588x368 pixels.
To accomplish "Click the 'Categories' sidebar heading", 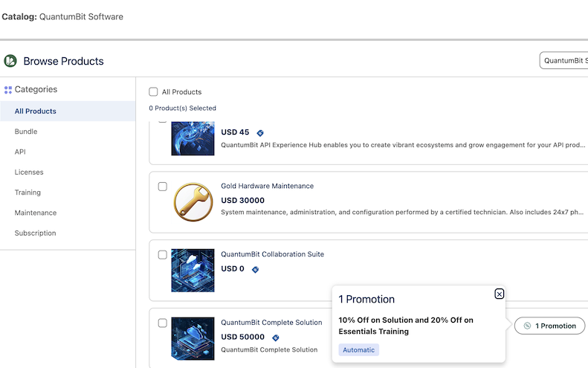I will tap(36, 89).
